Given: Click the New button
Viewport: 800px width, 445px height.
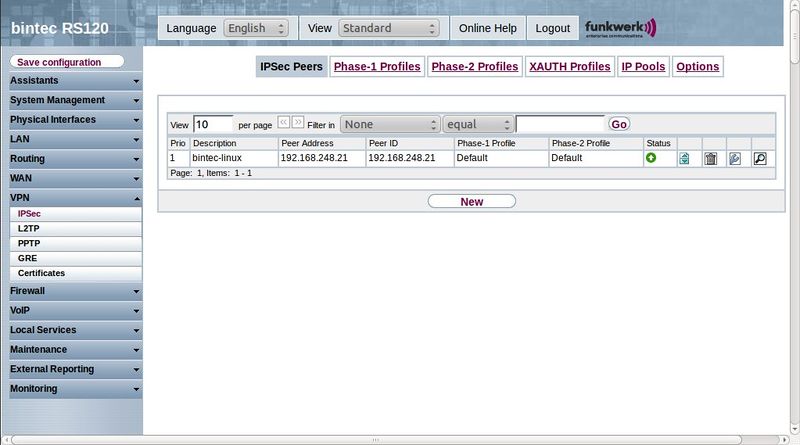Looking at the screenshot, I should tap(471, 201).
